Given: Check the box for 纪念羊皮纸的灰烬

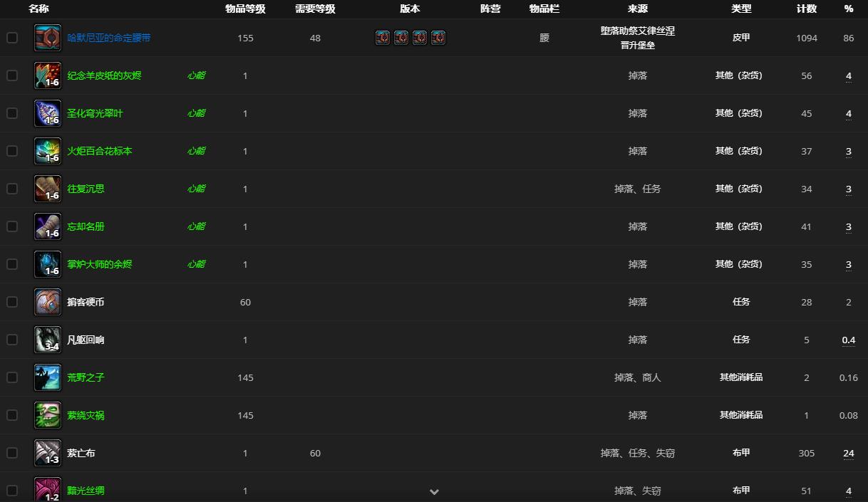Looking at the screenshot, I should pyautogui.click(x=12, y=75).
